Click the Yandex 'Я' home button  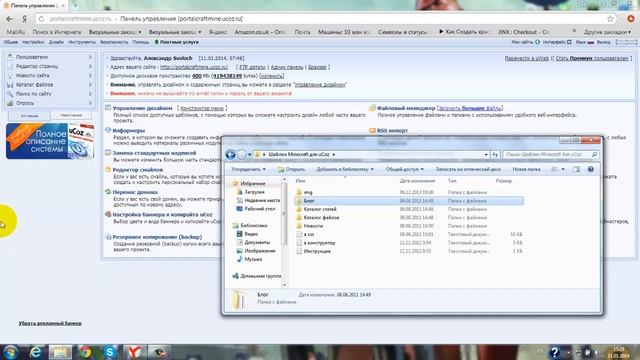coord(24,19)
